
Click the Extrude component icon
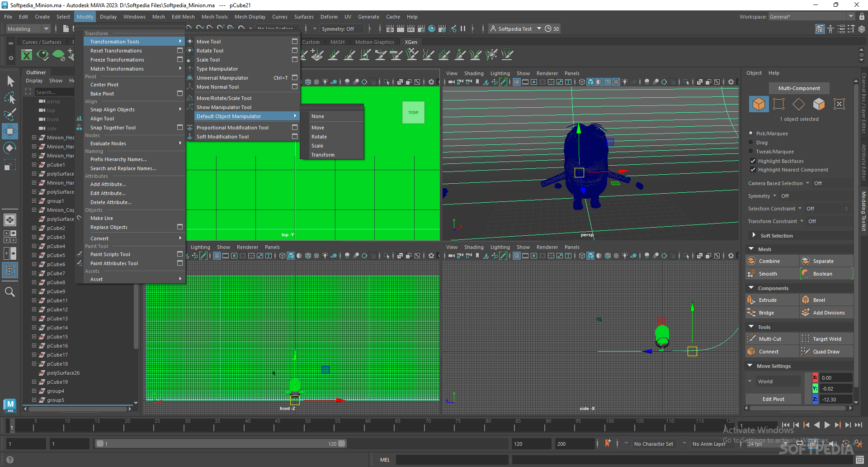tap(751, 300)
